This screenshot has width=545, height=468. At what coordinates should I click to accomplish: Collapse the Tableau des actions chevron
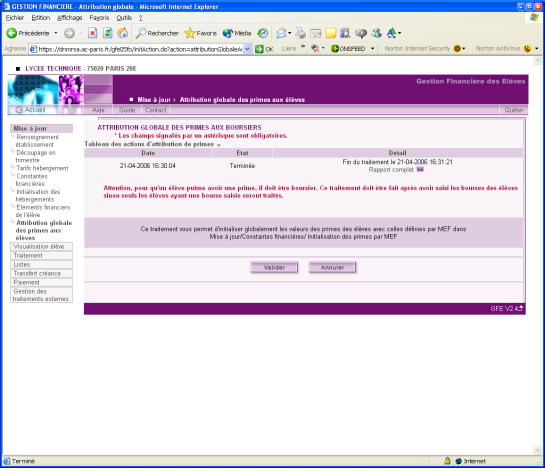pos(218,145)
